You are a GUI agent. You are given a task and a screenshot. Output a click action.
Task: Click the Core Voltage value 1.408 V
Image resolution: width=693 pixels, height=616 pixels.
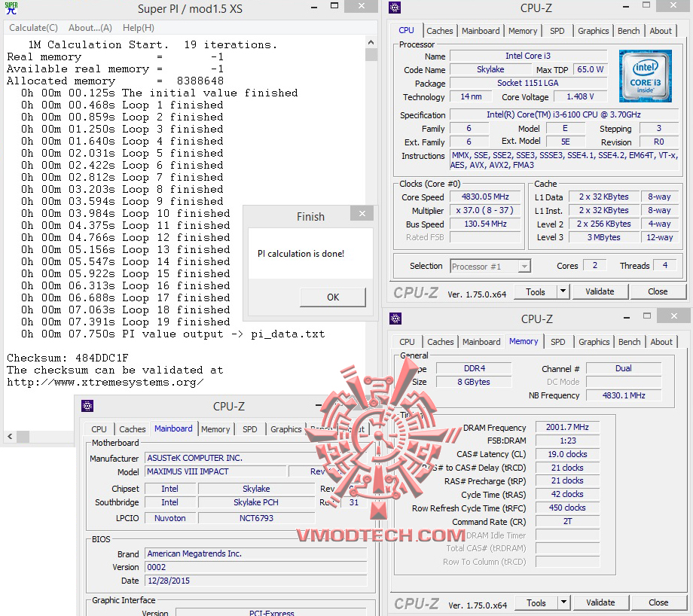580,97
